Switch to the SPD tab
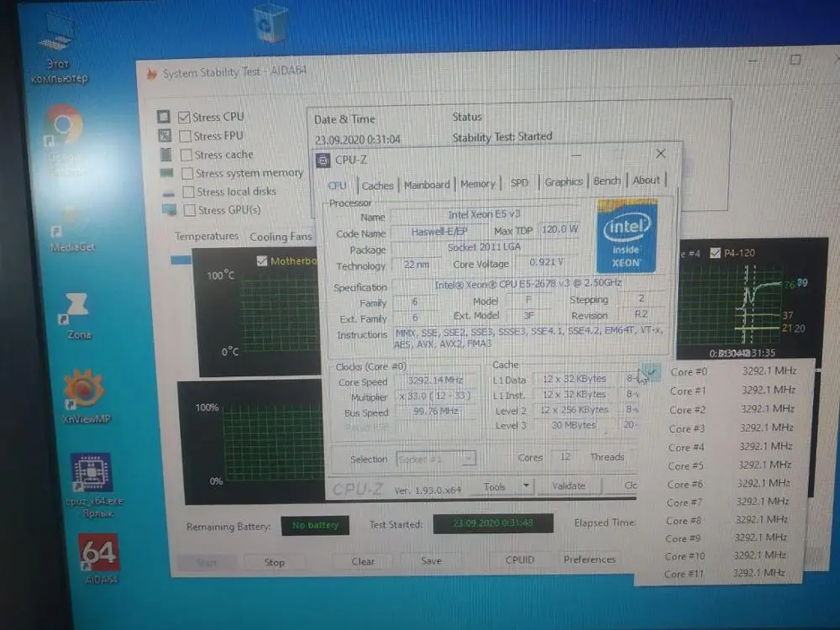This screenshot has width=840, height=630. (519, 182)
